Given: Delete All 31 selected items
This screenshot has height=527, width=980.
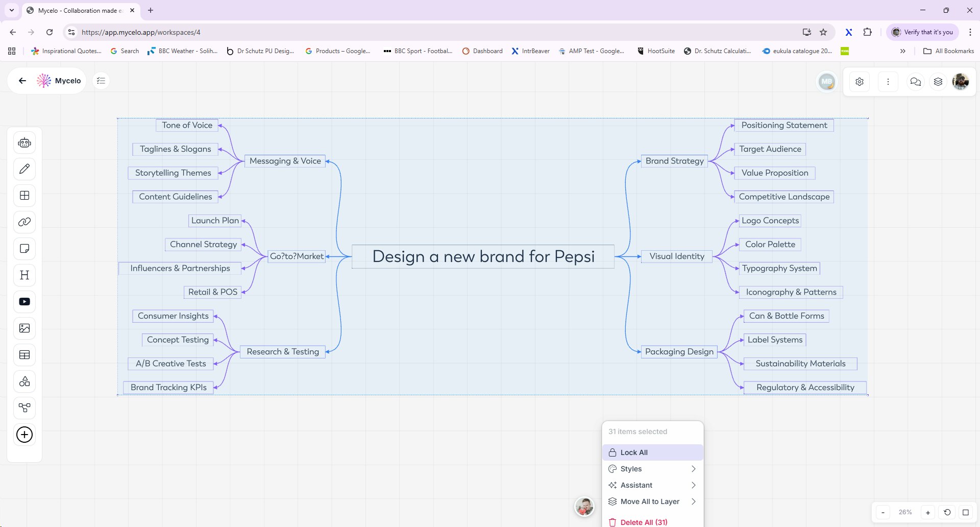Looking at the screenshot, I should (643, 522).
